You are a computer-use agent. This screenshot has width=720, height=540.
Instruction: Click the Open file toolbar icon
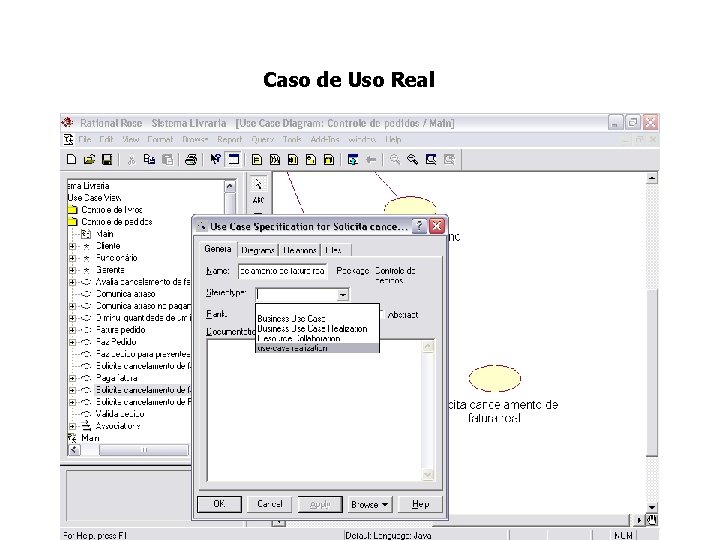pos(89,159)
